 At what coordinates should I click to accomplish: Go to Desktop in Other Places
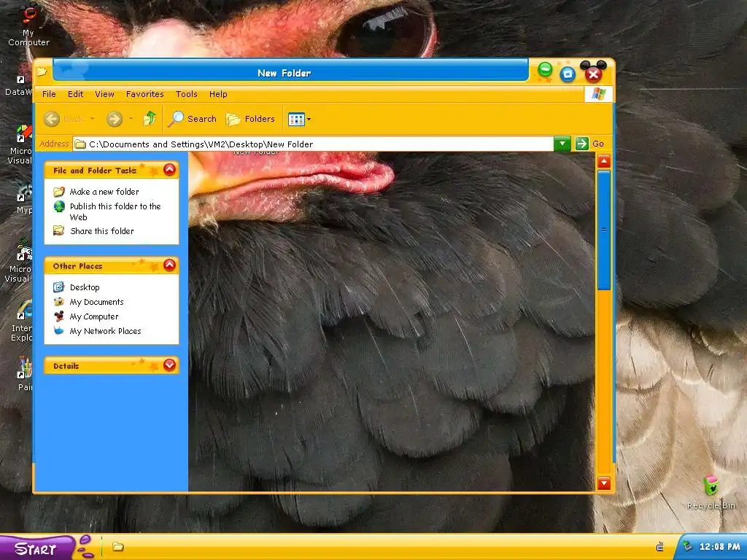point(85,287)
